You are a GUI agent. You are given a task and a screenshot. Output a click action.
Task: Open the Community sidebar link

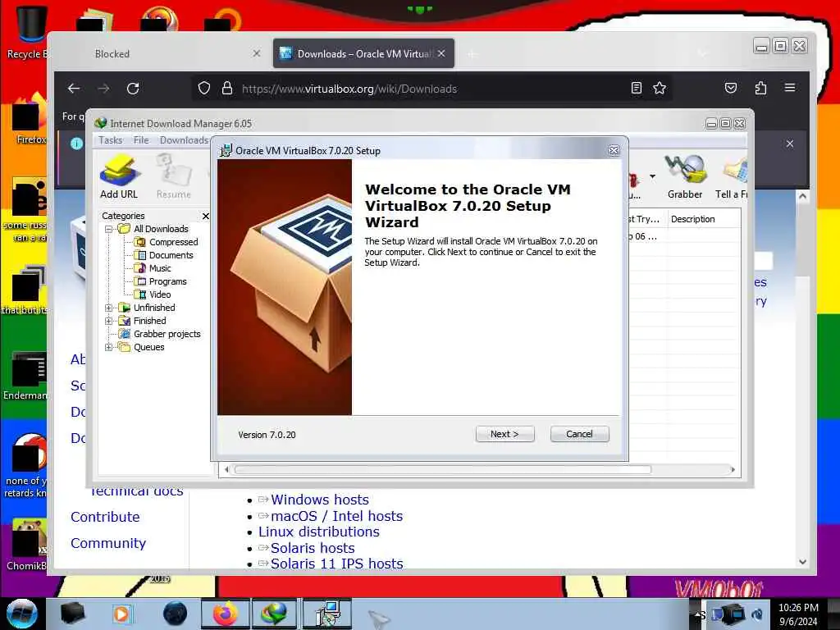tap(108, 543)
